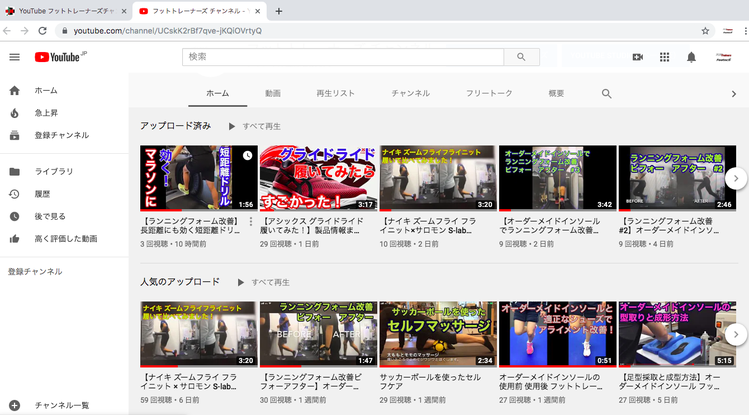Open the hamburger guide menu
Image resolution: width=749 pixels, height=415 pixels.
pos(14,57)
